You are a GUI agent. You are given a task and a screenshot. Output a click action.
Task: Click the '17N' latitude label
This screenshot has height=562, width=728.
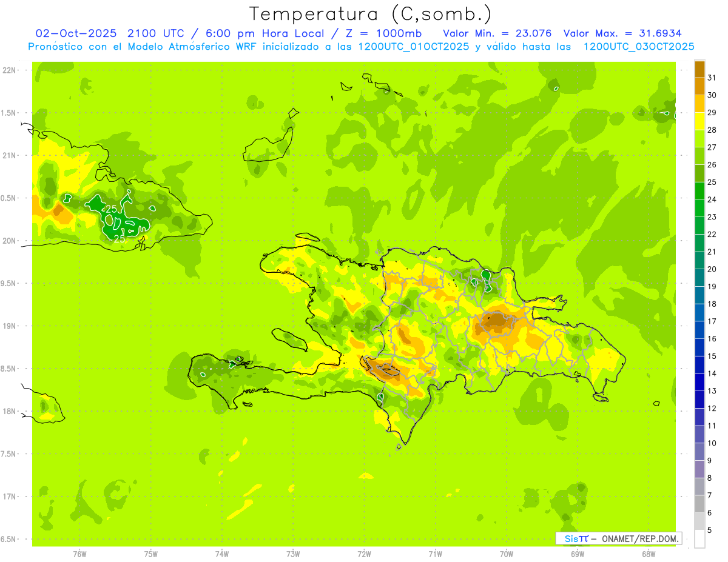click(x=10, y=497)
